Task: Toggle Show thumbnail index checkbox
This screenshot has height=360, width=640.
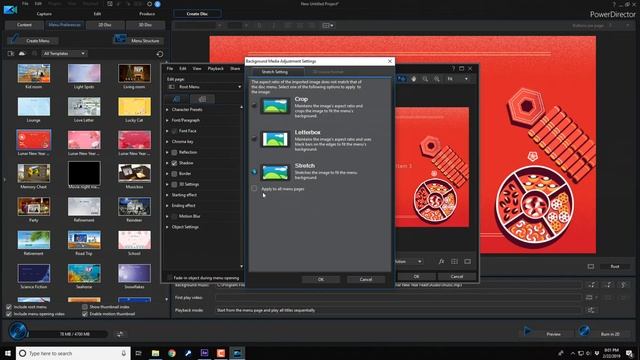Action: pos(84,307)
